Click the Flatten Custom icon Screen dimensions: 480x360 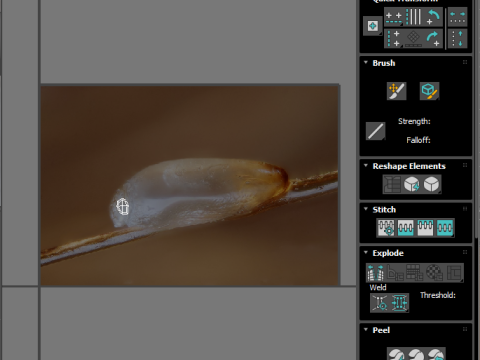pyautogui.click(x=454, y=273)
